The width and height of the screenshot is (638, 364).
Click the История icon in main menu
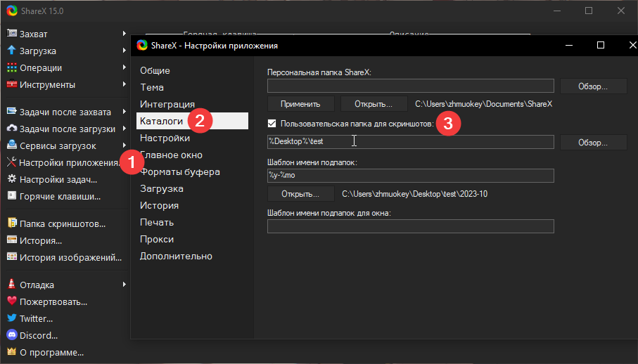[x=12, y=240]
